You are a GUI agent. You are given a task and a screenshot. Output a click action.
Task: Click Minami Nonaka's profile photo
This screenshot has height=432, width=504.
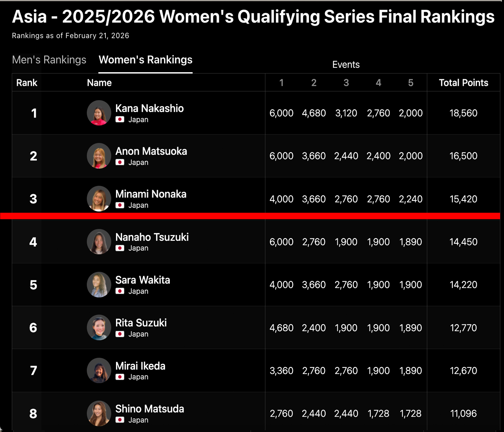[99, 199]
